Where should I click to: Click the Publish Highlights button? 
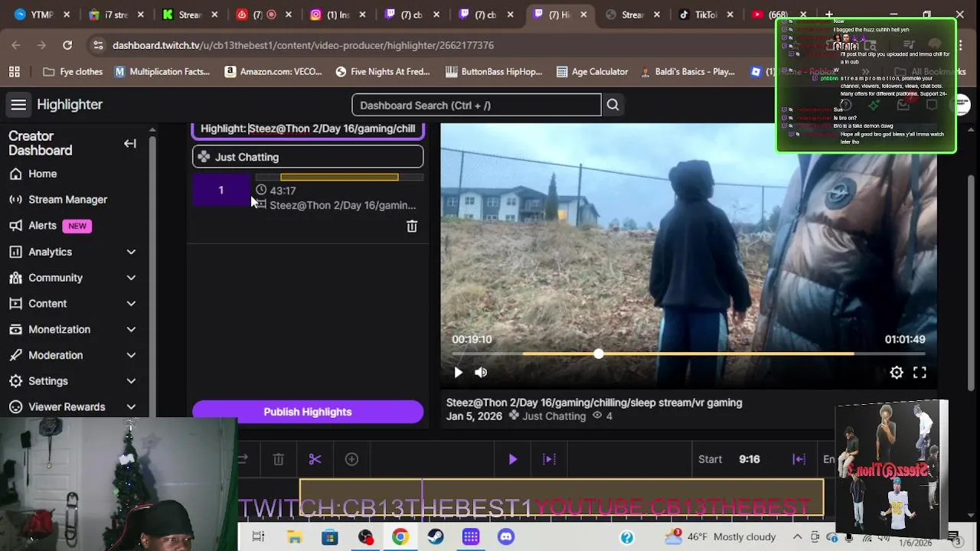tap(308, 412)
